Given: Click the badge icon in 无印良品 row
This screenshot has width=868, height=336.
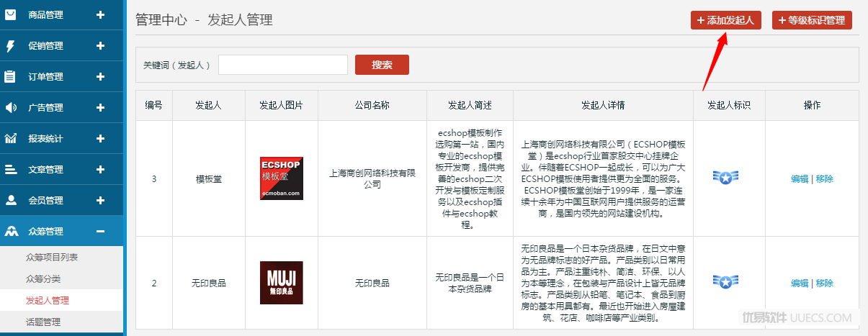Looking at the screenshot, I should click(725, 282).
